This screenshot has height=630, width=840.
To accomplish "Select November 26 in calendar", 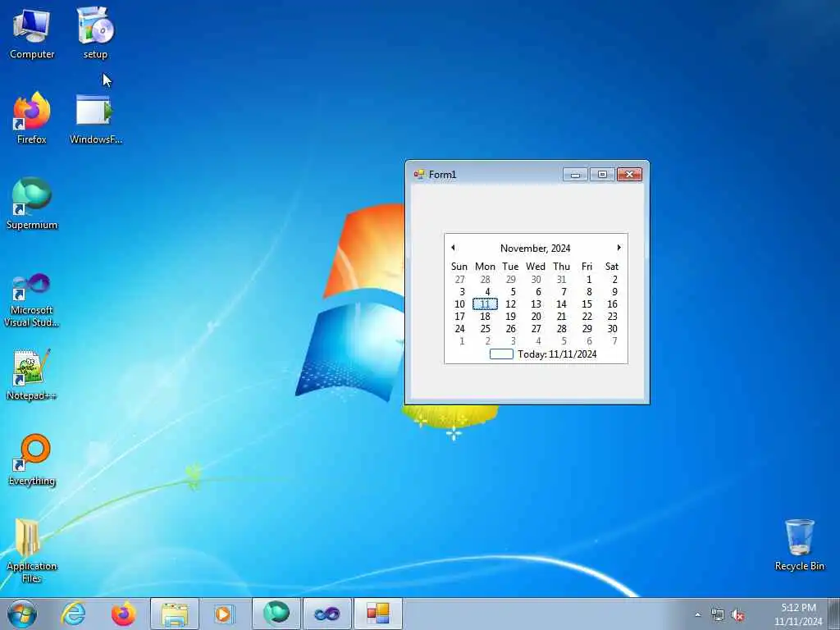I will [510, 329].
